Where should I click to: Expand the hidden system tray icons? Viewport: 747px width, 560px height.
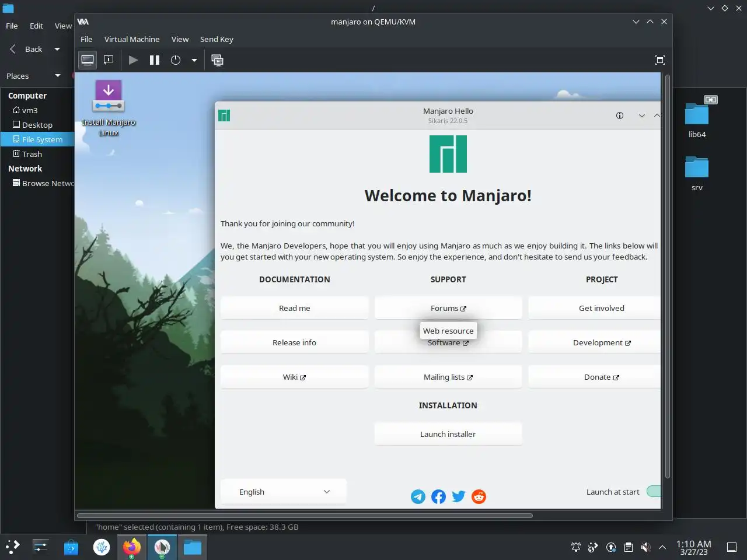pos(662,547)
